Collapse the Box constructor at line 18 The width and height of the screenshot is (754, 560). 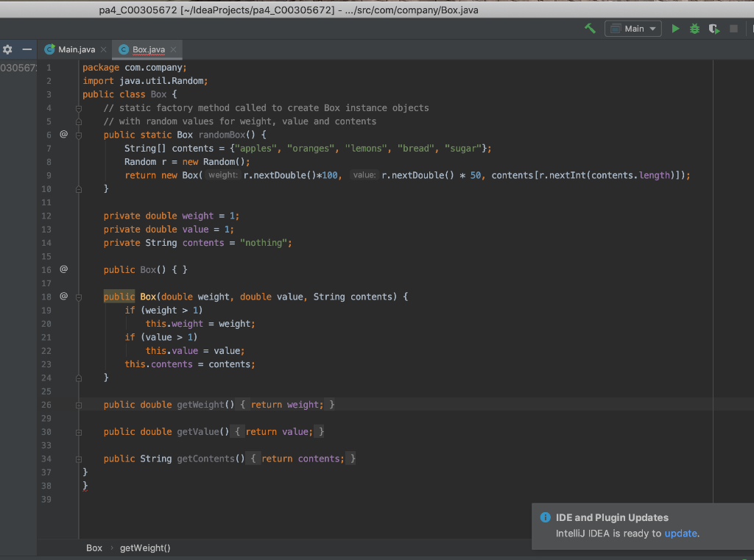pyautogui.click(x=78, y=297)
